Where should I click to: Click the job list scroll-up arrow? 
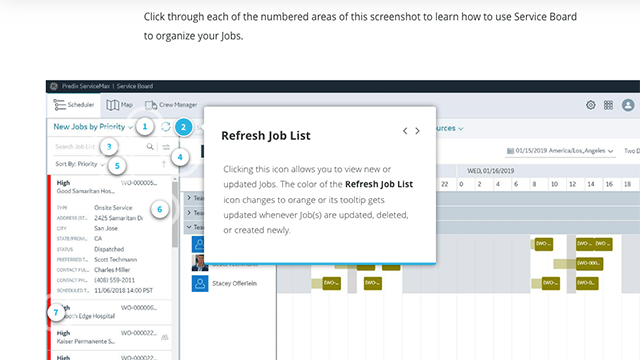click(x=175, y=179)
